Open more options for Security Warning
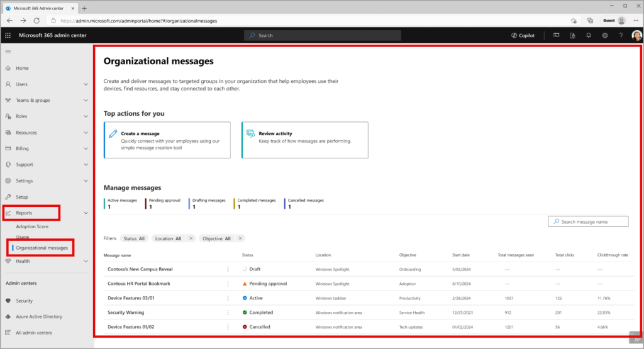 pos(228,313)
